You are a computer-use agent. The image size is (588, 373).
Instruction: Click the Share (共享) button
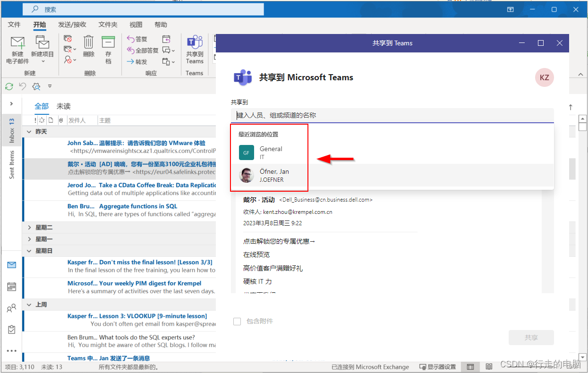point(531,338)
